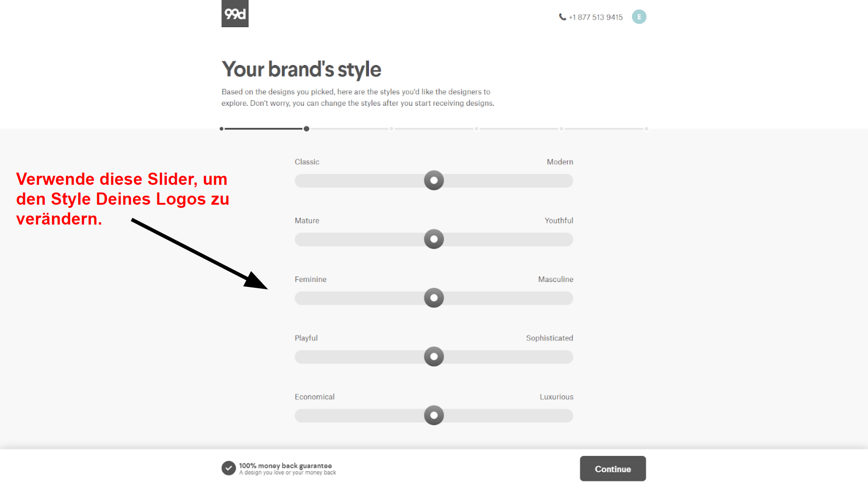The height and width of the screenshot is (488, 868).
Task: Click the Classic–Modern slider handle
Action: (x=434, y=180)
